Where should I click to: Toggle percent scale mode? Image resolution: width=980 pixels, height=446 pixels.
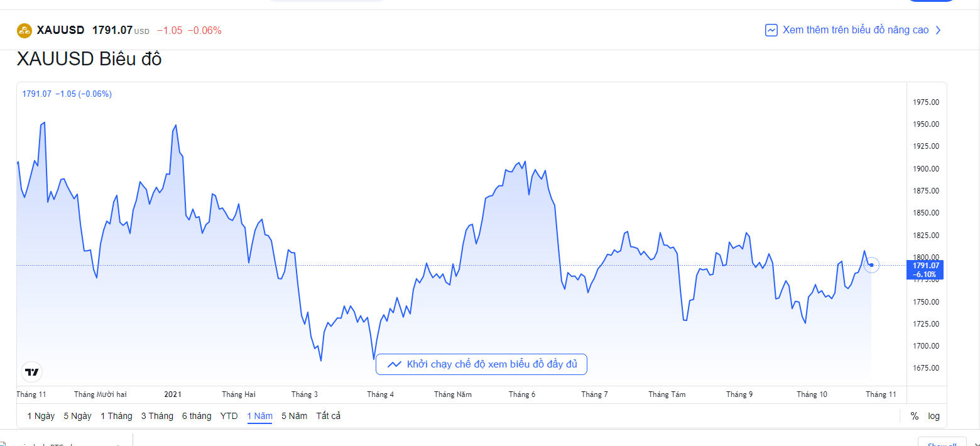[x=914, y=416]
